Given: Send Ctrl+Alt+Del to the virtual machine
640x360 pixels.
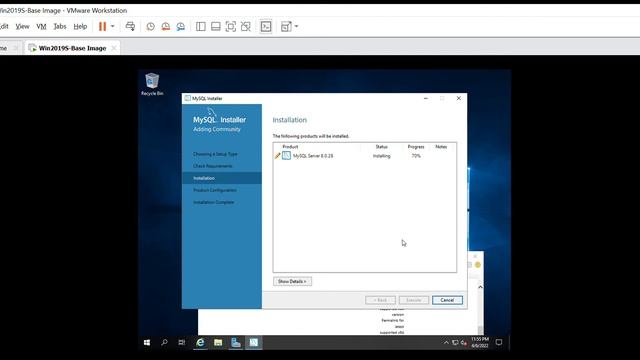Looking at the screenshot, I should (x=130, y=27).
